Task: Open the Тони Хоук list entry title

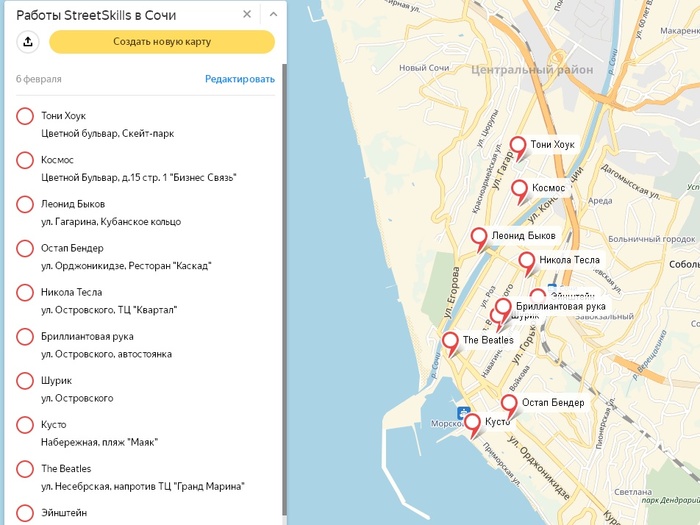Action: pyautogui.click(x=63, y=116)
